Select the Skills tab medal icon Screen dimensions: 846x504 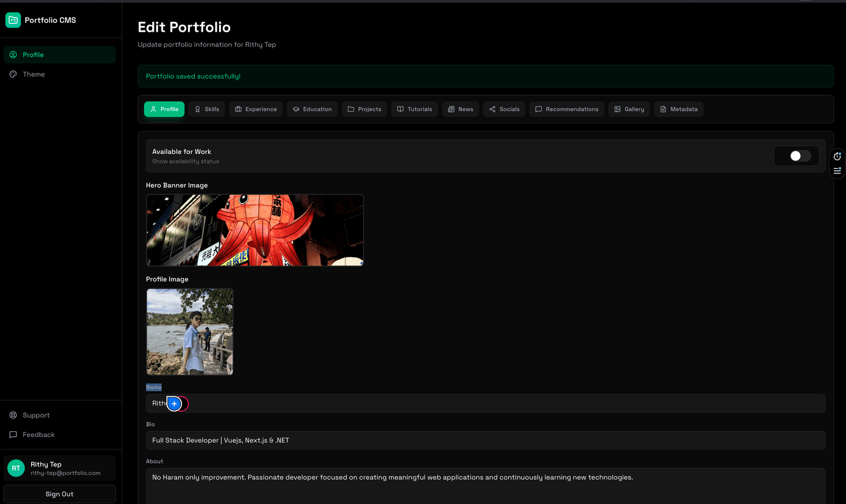pyautogui.click(x=199, y=109)
